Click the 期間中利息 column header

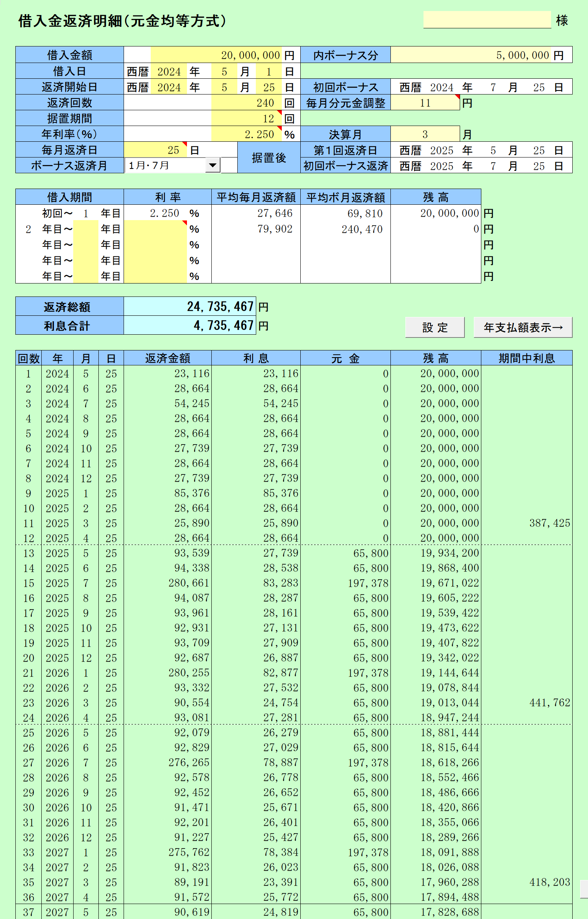[527, 358]
